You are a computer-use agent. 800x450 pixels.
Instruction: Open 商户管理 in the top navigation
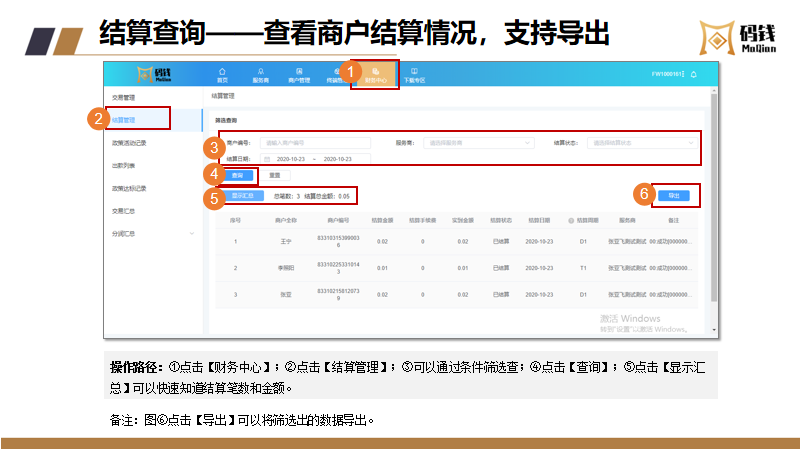pos(298,74)
